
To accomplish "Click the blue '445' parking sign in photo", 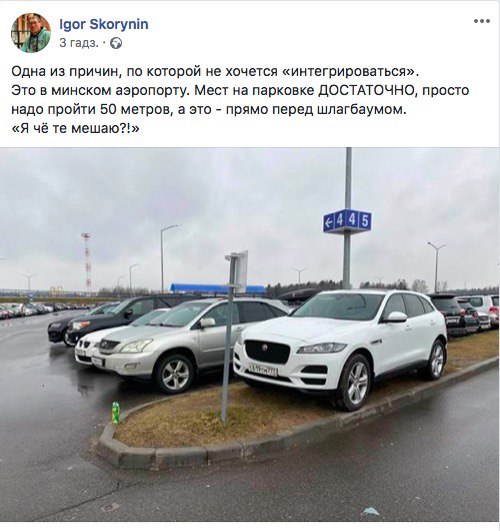I will click(347, 221).
